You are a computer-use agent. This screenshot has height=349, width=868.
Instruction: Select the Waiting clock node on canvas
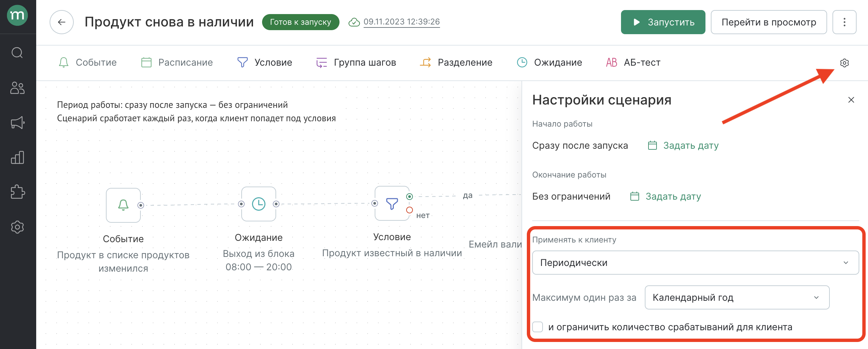tap(259, 204)
